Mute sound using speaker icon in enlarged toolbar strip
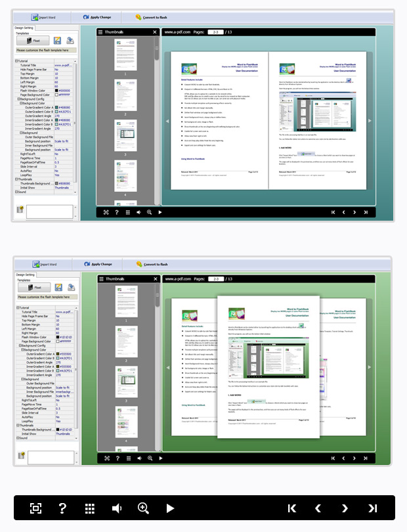 click(x=117, y=508)
